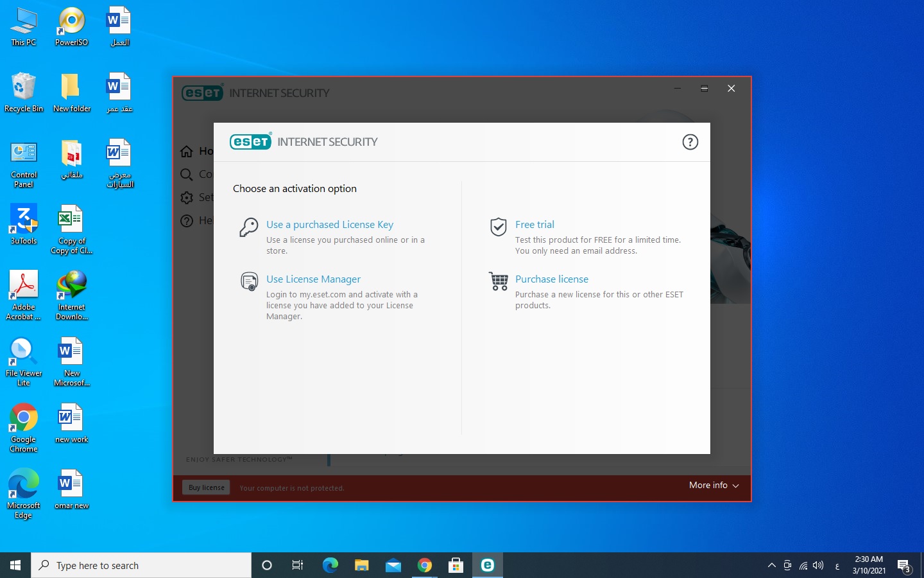Expand More info in the status bar

[714, 486]
